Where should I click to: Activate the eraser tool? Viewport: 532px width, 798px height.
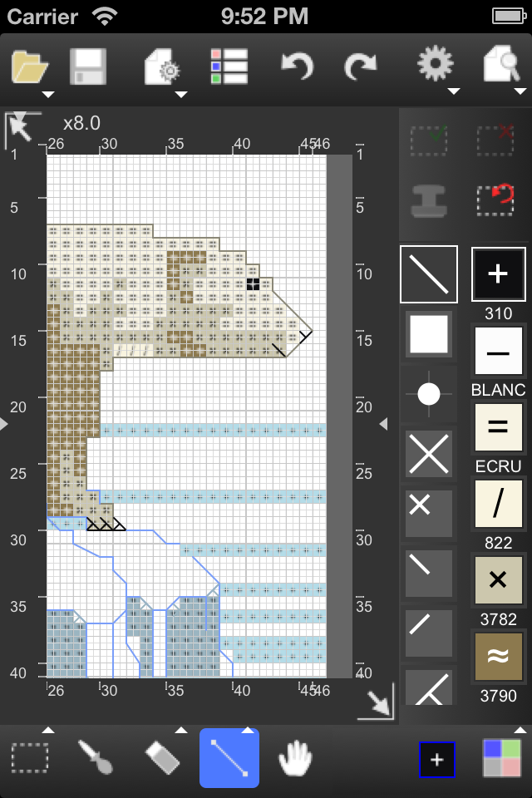(x=162, y=758)
